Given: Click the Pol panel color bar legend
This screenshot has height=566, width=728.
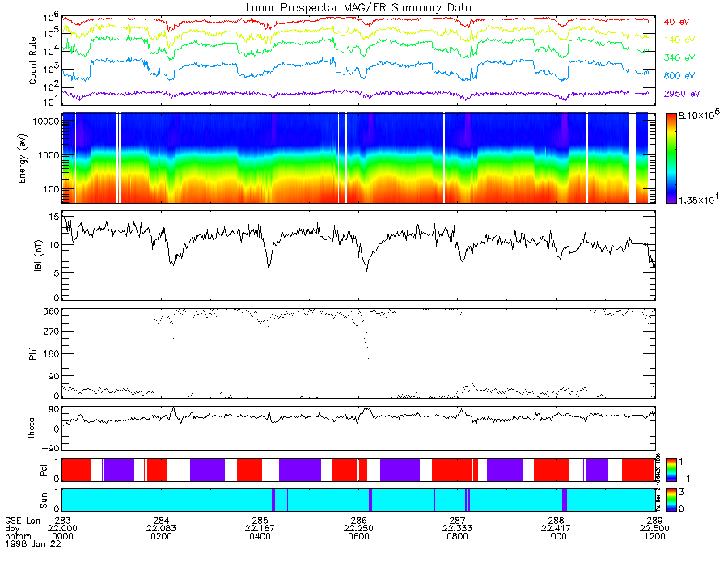Looking at the screenshot, I should pyautogui.click(x=671, y=470).
